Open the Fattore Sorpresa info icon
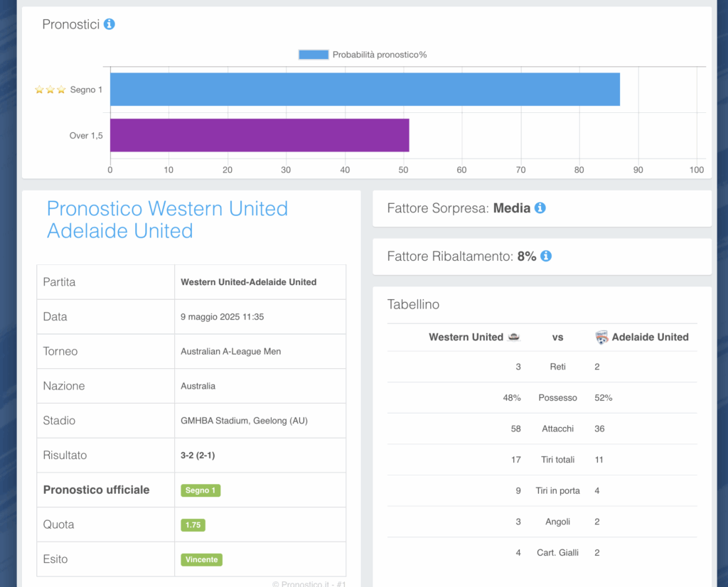The image size is (728, 587). pyautogui.click(x=540, y=208)
